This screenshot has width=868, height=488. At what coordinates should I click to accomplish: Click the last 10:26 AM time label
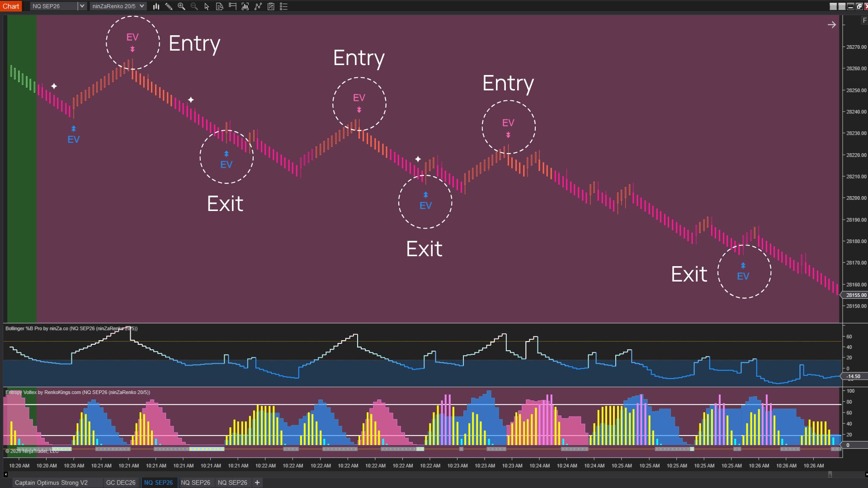814,466
